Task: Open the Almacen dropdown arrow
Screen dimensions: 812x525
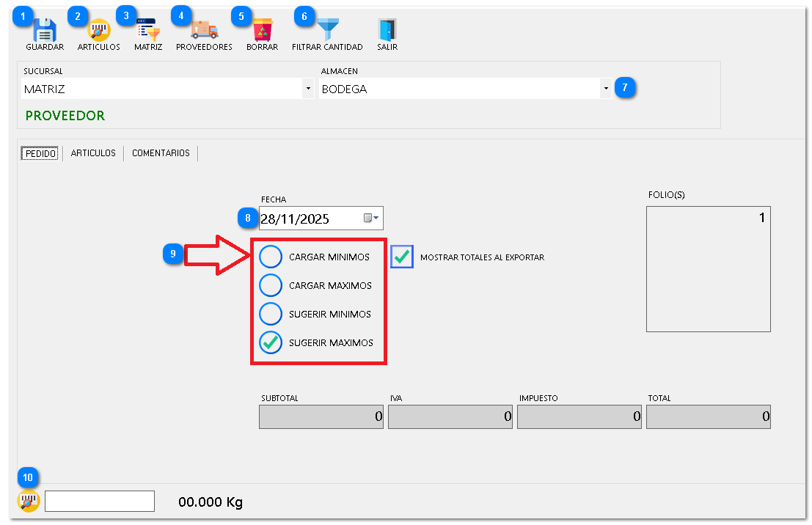Action: click(x=605, y=89)
